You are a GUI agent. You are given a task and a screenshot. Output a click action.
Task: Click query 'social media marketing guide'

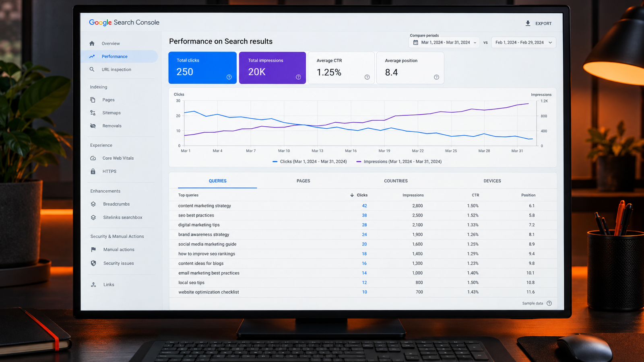point(207,244)
